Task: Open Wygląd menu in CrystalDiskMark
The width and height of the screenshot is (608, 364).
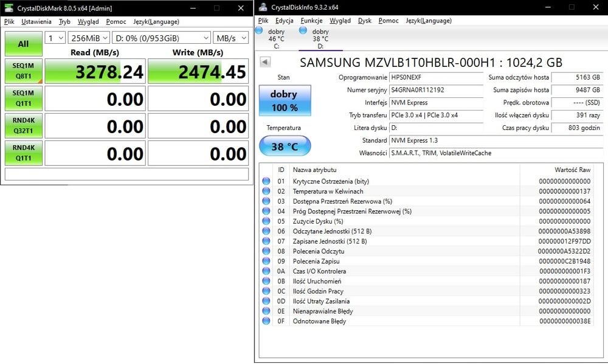Action: (88, 22)
